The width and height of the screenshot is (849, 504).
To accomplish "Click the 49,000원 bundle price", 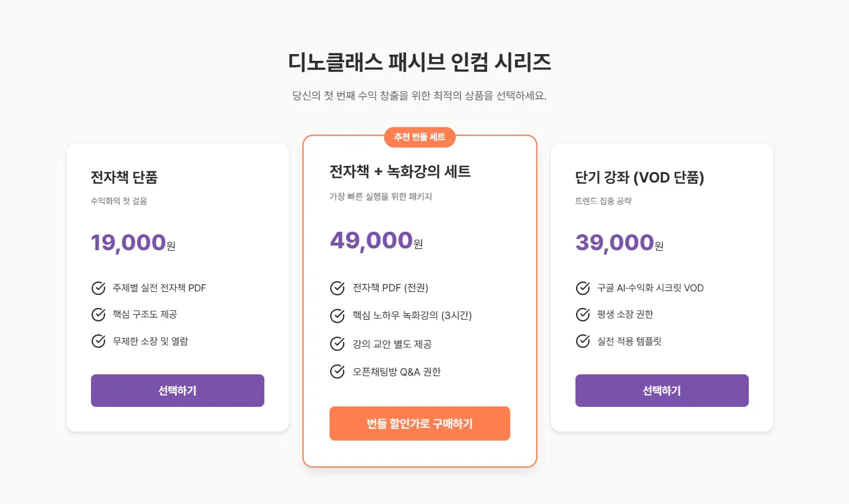I will tap(376, 240).
